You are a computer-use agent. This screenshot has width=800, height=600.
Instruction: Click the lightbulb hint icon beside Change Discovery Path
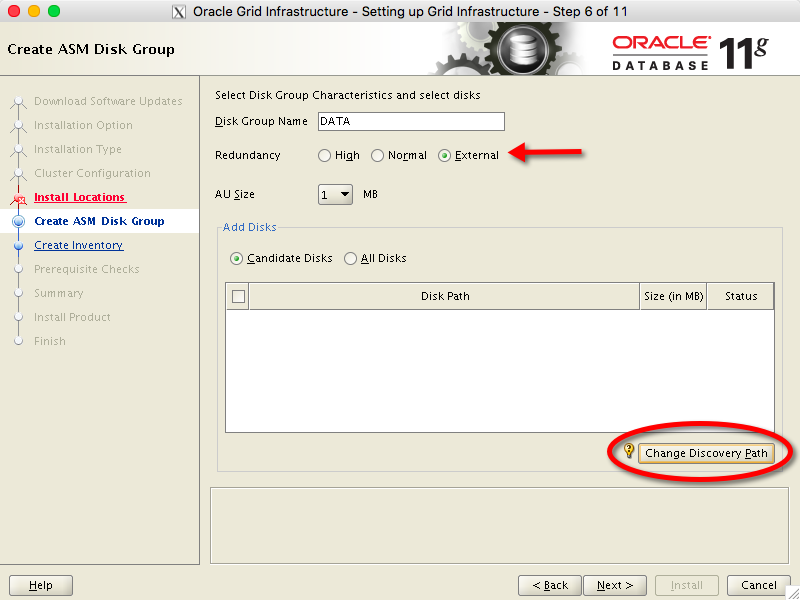click(629, 452)
